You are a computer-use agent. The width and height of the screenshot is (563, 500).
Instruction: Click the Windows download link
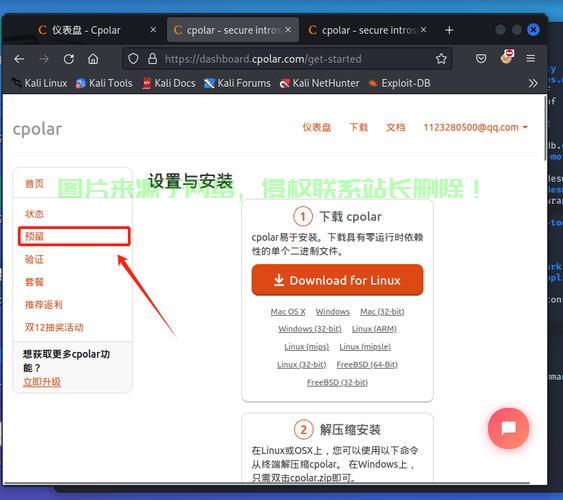tap(332, 312)
